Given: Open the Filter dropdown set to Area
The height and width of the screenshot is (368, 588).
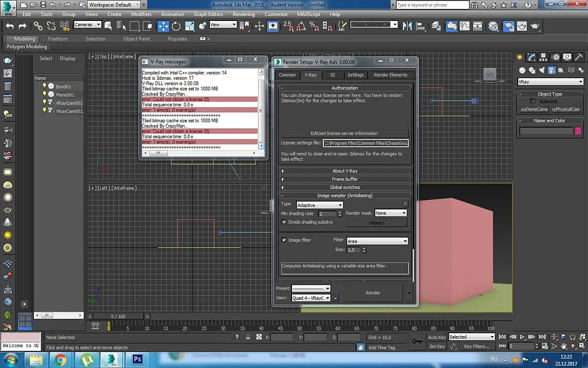Looking at the screenshot, I should [x=377, y=241].
